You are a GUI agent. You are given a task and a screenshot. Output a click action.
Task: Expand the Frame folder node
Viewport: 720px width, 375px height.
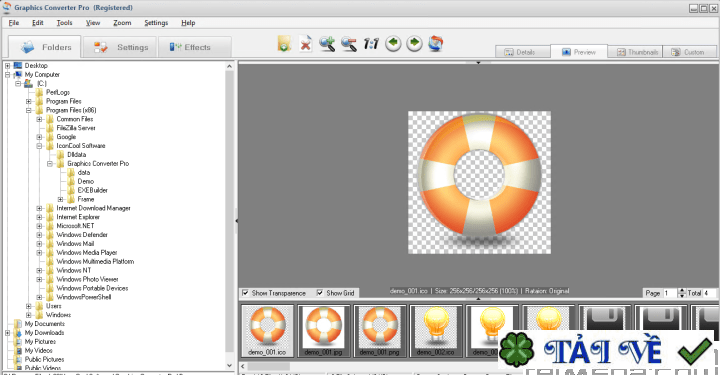click(x=60, y=199)
